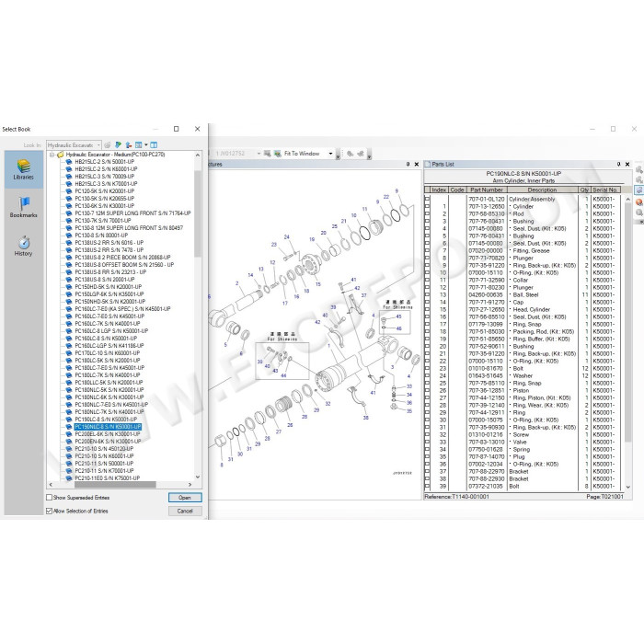Cancel the Select Book dialog

pyautogui.click(x=185, y=511)
